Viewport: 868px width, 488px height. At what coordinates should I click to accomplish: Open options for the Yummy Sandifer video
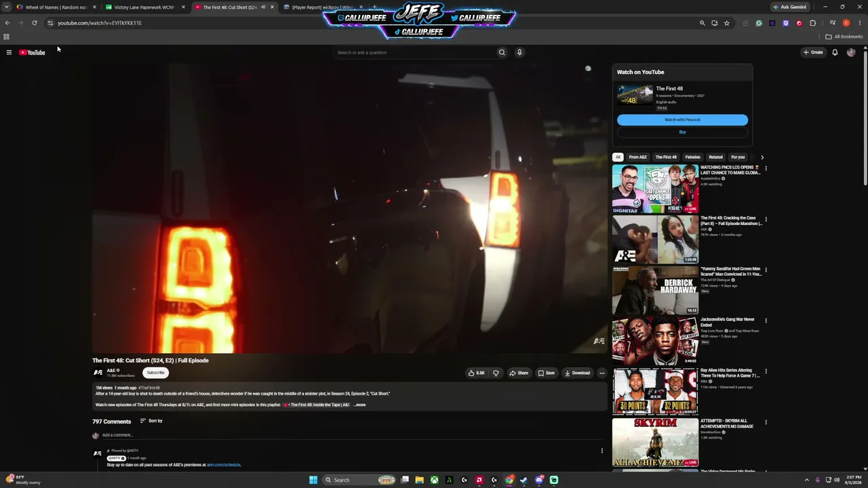[x=766, y=270]
